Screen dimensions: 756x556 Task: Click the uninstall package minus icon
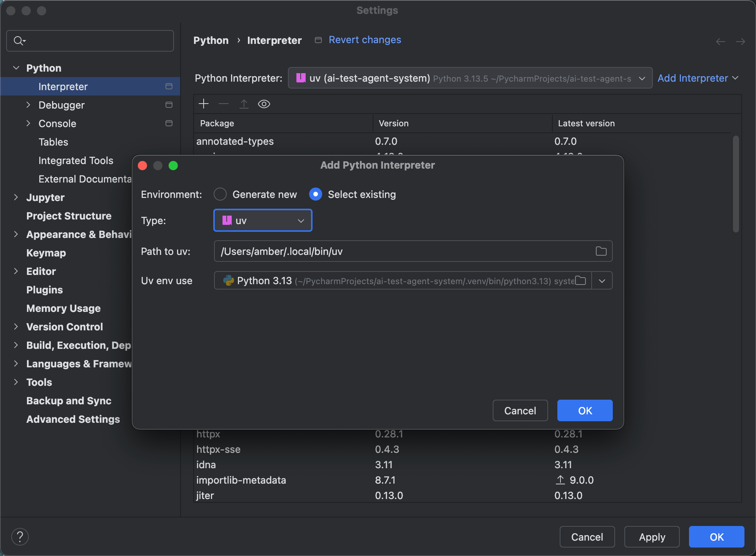[x=224, y=104]
